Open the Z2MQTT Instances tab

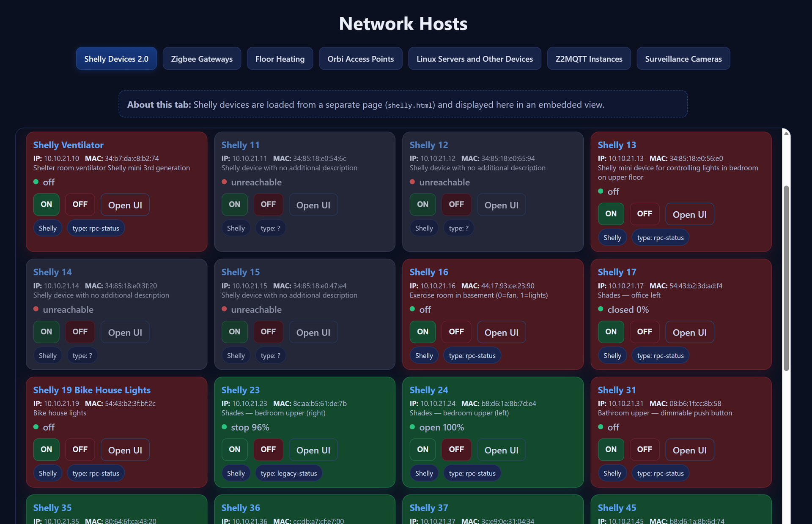pos(588,59)
